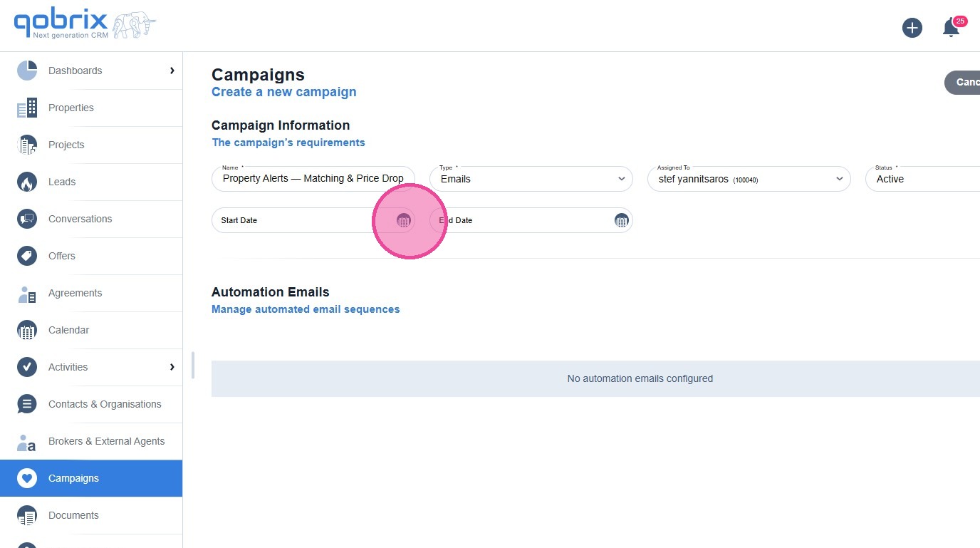Click the Start Date input field
980x548 pixels.
tap(313, 220)
